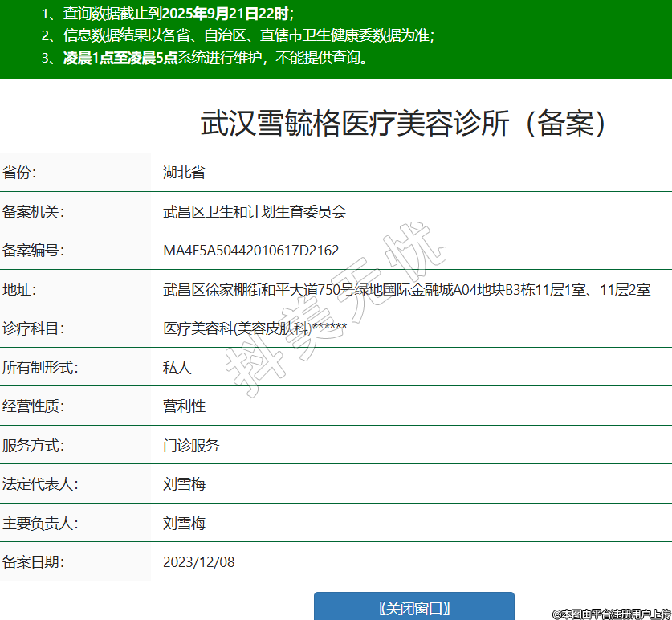Click the 经营性质 value 营利性
This screenshot has height=620, width=672.
[184, 406]
